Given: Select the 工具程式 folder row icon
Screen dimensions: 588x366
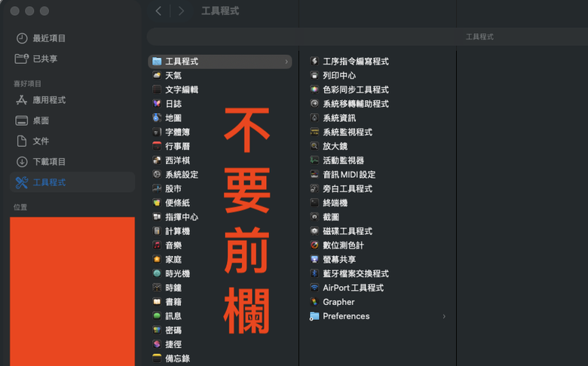Looking at the screenshot, I should point(157,62).
